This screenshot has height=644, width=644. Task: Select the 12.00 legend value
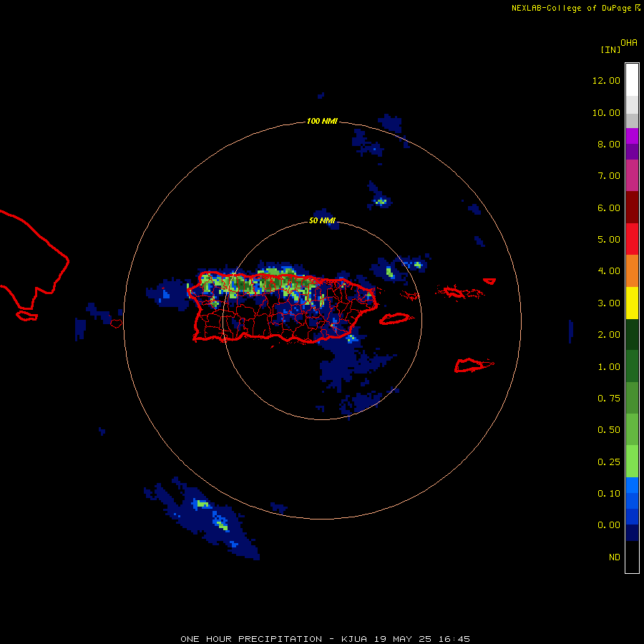click(606, 80)
